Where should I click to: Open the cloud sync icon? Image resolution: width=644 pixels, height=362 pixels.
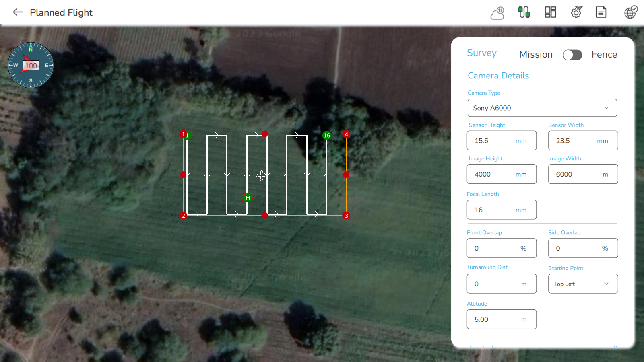(497, 13)
